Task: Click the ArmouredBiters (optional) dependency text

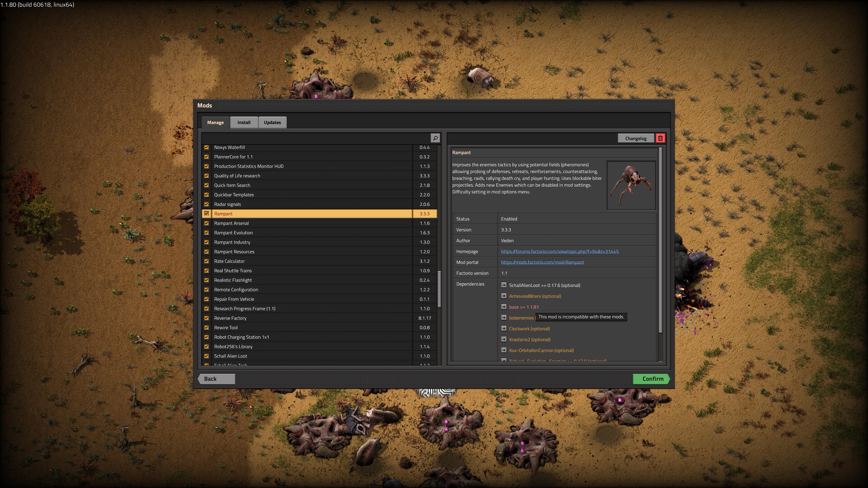Action: tap(535, 296)
